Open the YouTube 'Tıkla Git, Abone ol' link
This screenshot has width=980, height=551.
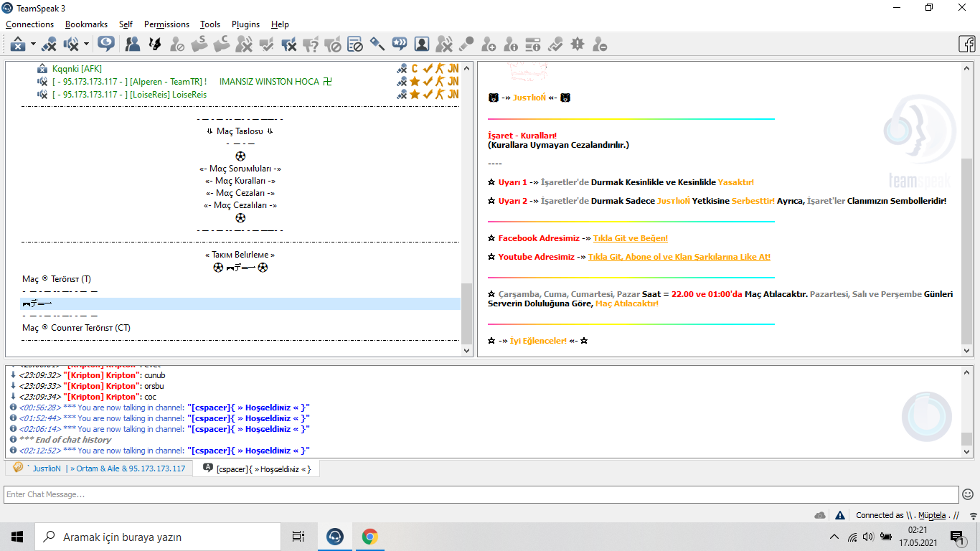(679, 257)
